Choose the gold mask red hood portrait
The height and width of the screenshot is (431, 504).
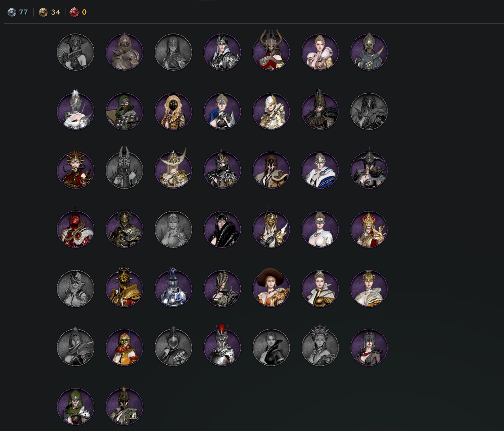[x=124, y=347]
